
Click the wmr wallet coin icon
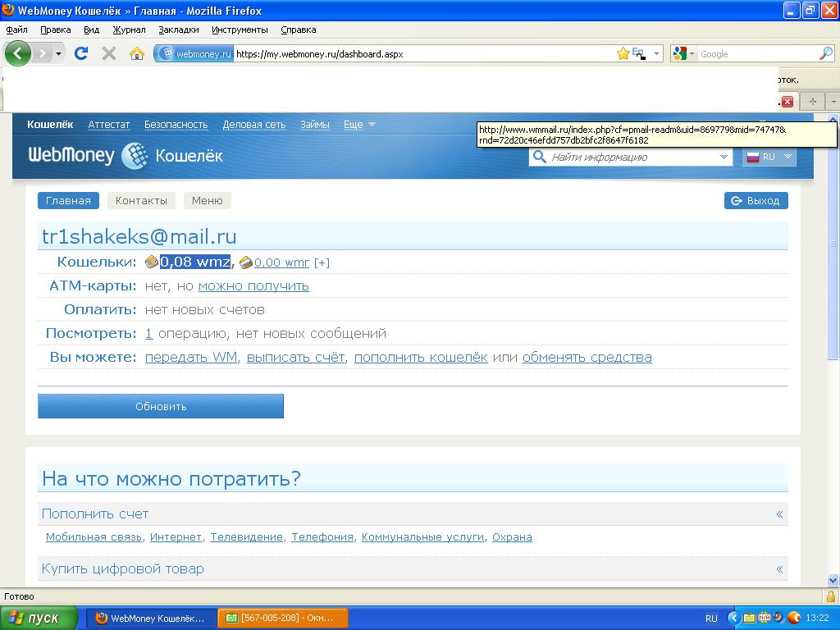tap(246, 262)
